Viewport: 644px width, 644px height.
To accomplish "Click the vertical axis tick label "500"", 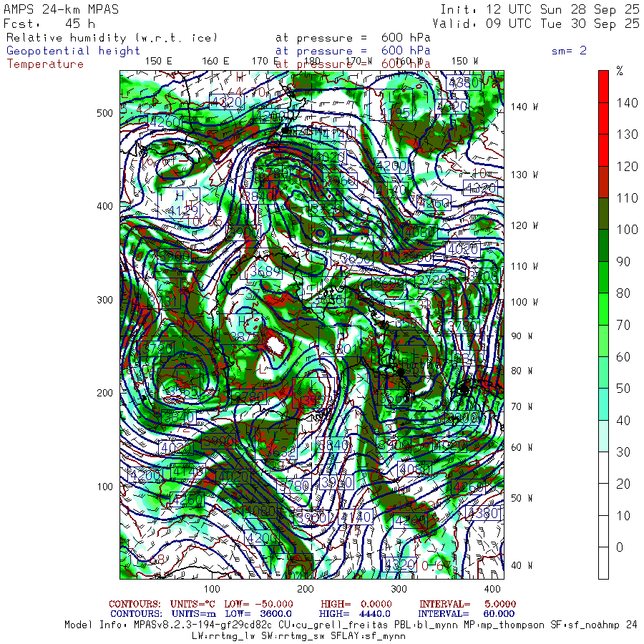I will 104,113.
